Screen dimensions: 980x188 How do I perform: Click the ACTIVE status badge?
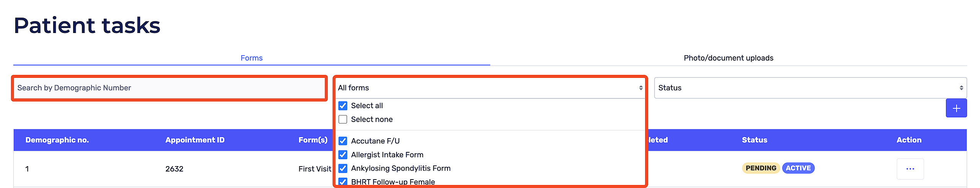pos(798,168)
